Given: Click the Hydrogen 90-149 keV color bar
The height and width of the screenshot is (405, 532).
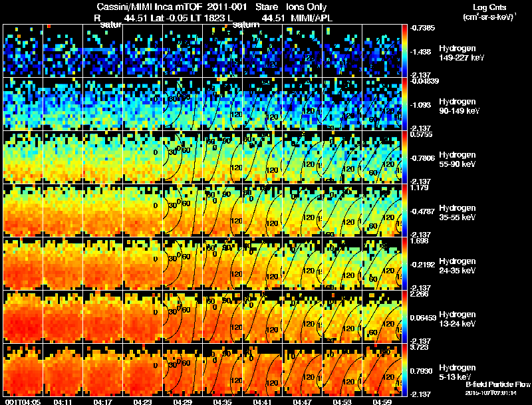Looking at the screenshot, I should [x=404, y=104].
